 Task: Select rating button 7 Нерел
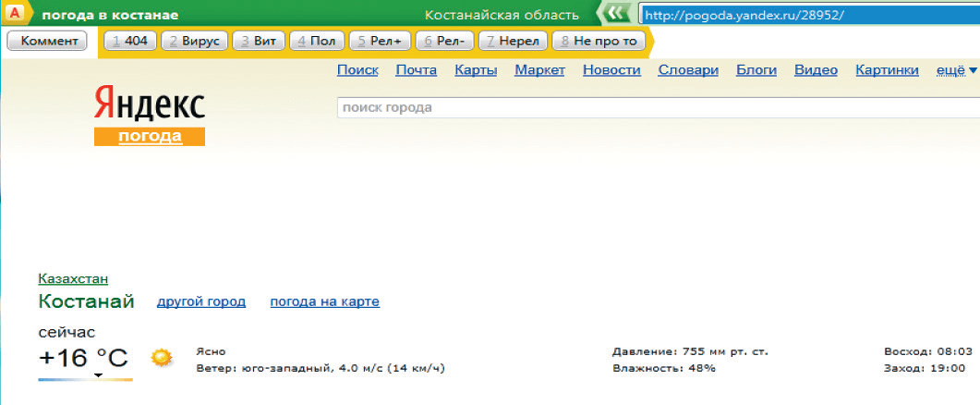coord(513,42)
